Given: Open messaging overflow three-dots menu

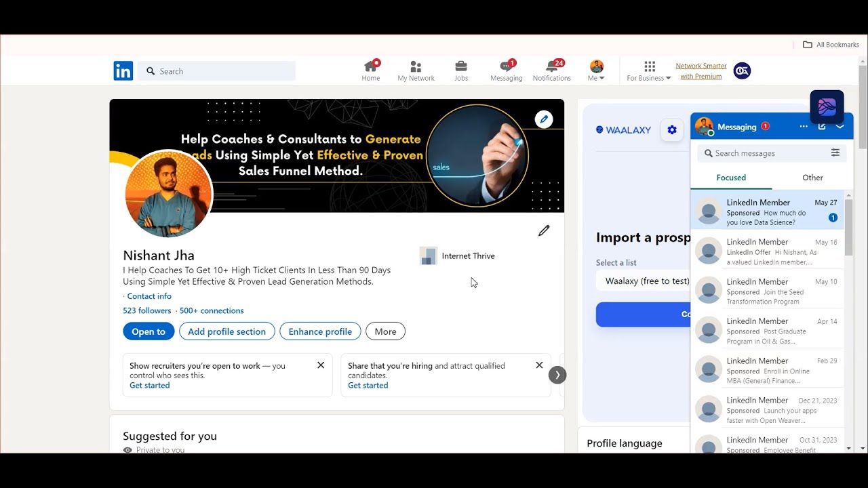Looking at the screenshot, I should tap(804, 127).
